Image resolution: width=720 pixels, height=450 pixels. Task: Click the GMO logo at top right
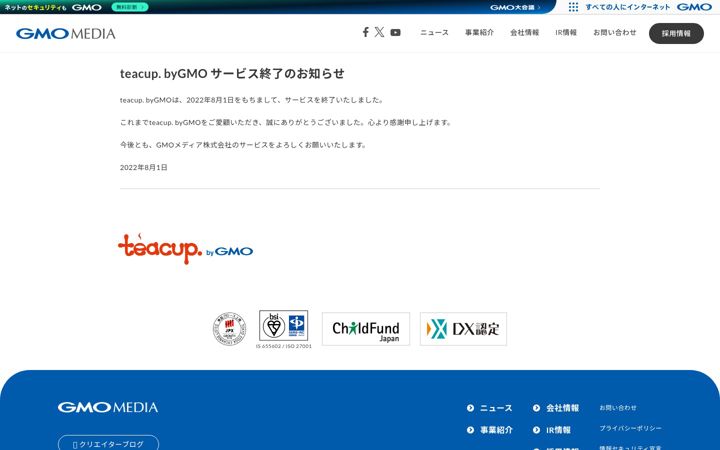[694, 7]
